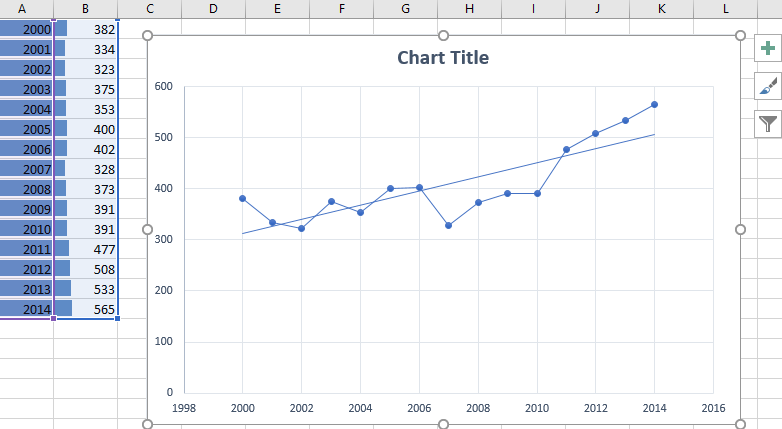Image resolution: width=782 pixels, height=429 pixels.
Task: Click cell containing year 2012
Action: click(x=26, y=269)
